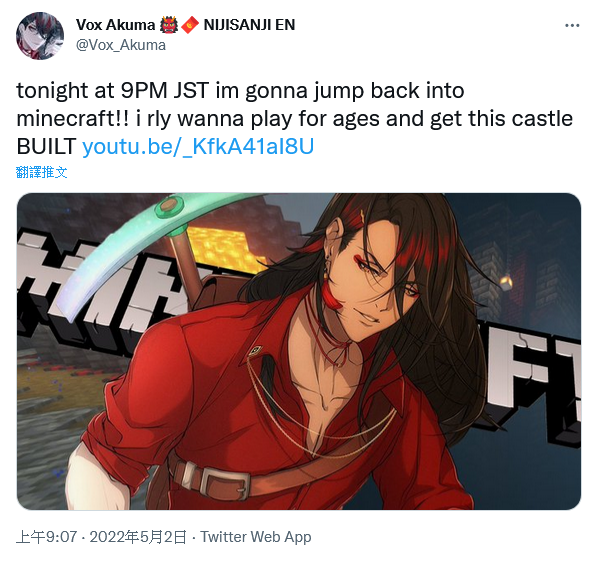The height and width of the screenshot is (563, 598).
Task: Click the red envelope emoji in the name
Action: (x=190, y=25)
